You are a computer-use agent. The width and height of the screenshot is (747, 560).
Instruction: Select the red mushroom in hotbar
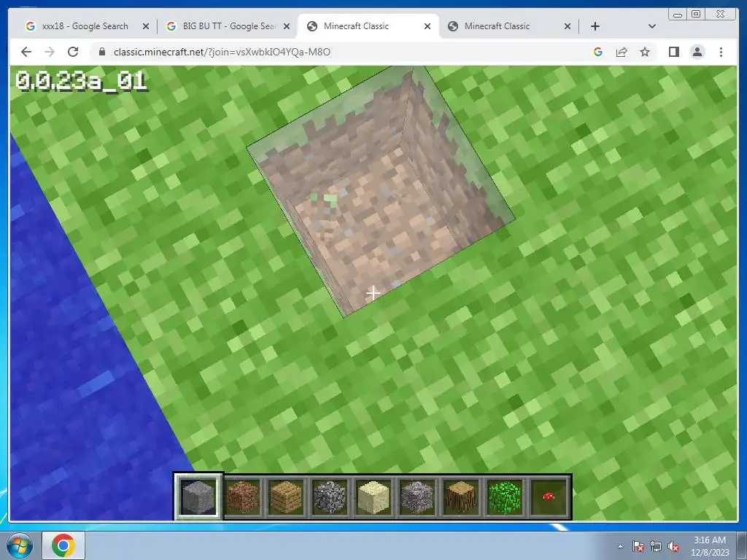[x=549, y=497]
